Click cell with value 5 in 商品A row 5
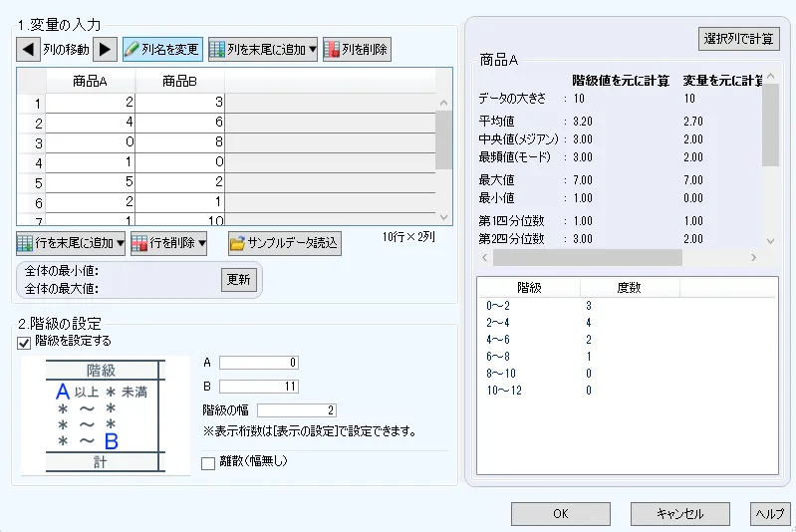 tap(91, 181)
